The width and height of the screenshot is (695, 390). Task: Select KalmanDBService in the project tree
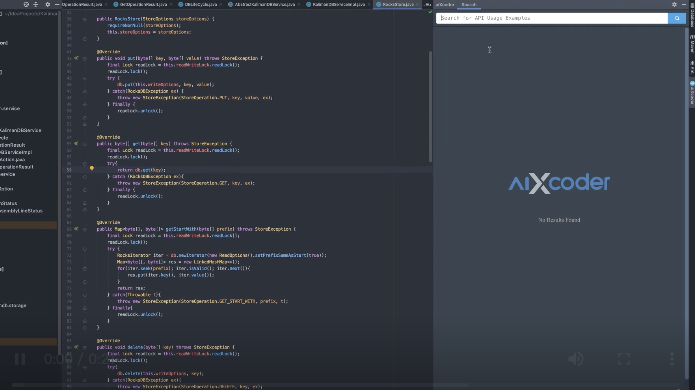20,130
